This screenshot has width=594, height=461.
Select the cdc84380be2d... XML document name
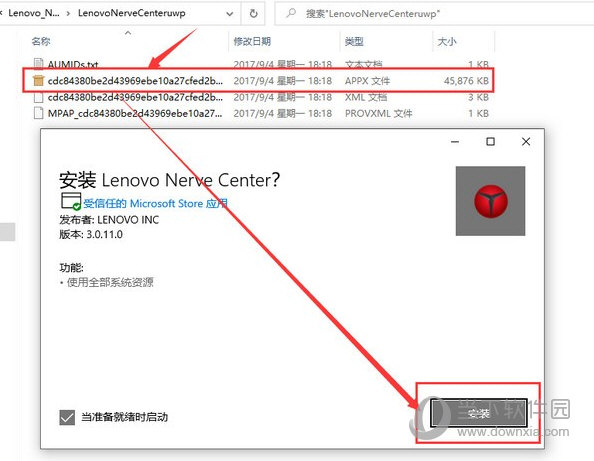135,97
